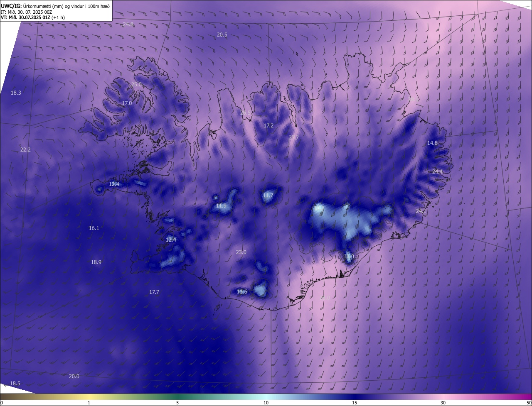532x406 pixels.
Task: Click the 20.0 value over the sea
Action: [74, 377]
